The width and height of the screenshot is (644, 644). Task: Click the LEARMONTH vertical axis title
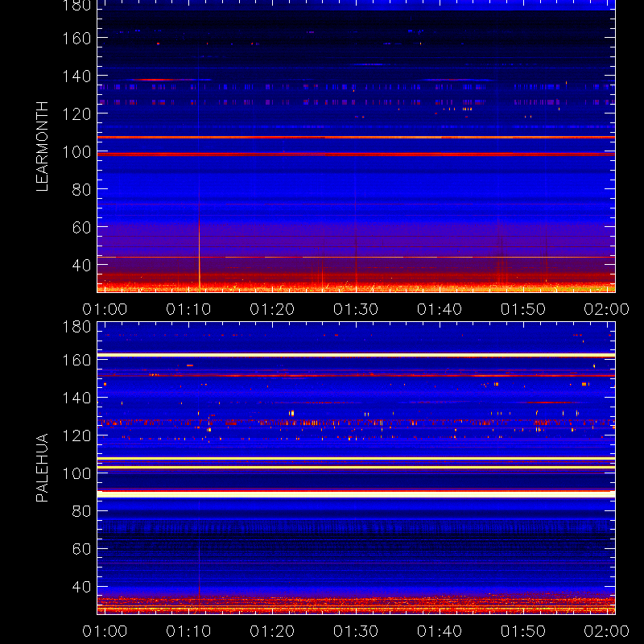(43, 147)
